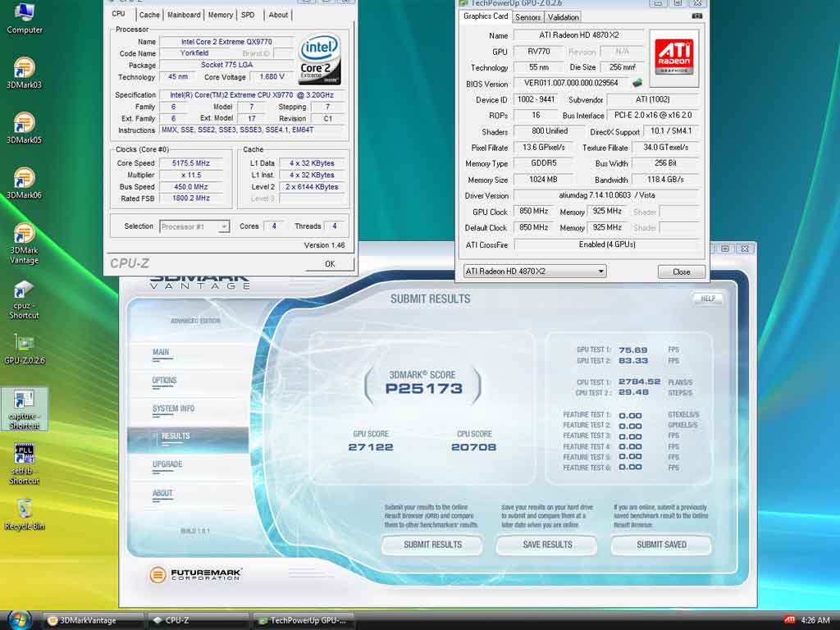Click the Intel Core 2 Extreme logo in CPU-Z
This screenshot has width=840, height=630.
(x=320, y=59)
